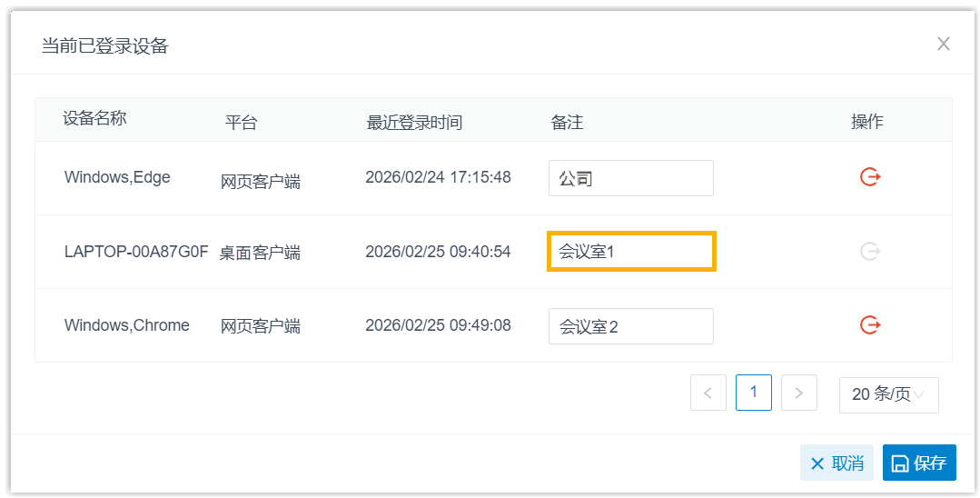This screenshot has width=980, height=498.
Task: Go to previous page arrow
Action: click(708, 393)
